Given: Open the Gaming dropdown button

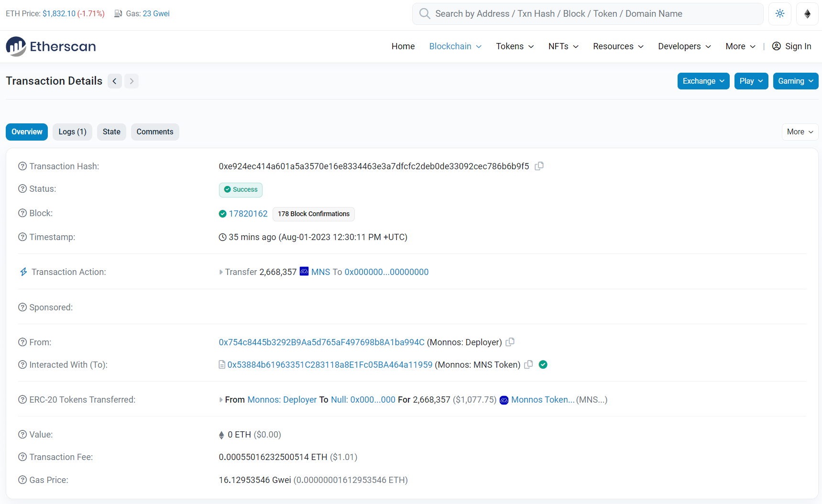Looking at the screenshot, I should pyautogui.click(x=796, y=81).
